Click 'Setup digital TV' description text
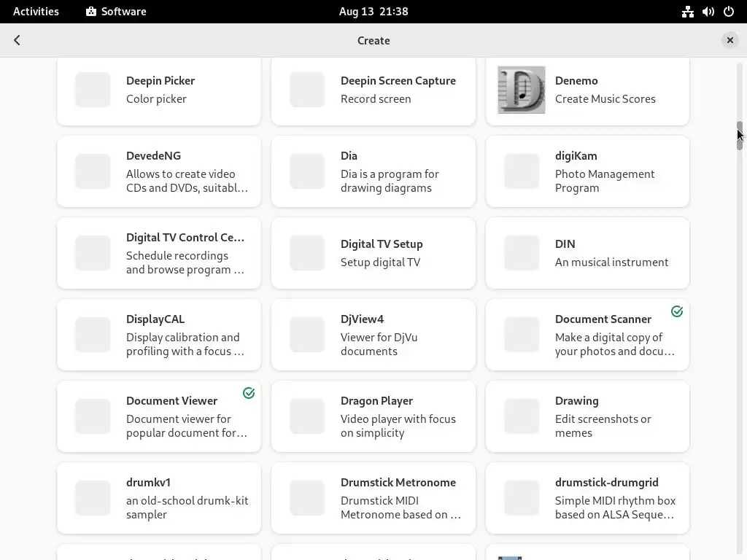This screenshot has height=560, width=747. [380, 262]
